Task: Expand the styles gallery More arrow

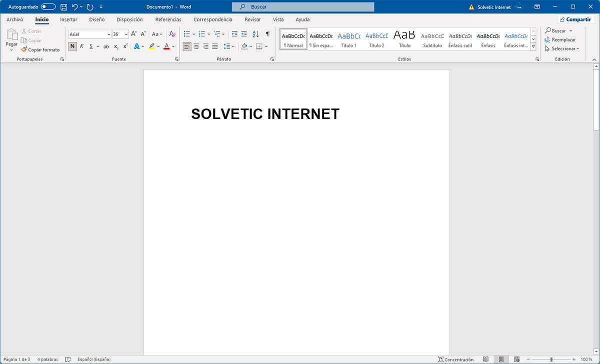Action: (x=533, y=46)
